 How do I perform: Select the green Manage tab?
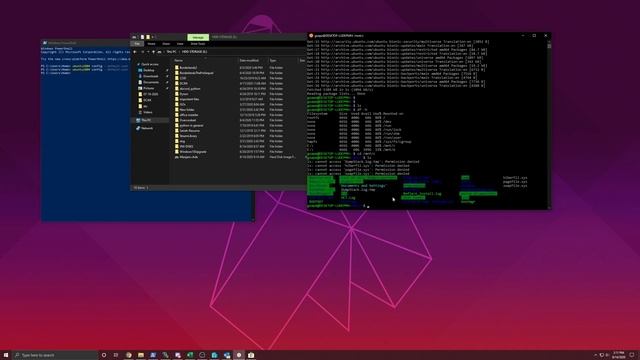pos(198,37)
